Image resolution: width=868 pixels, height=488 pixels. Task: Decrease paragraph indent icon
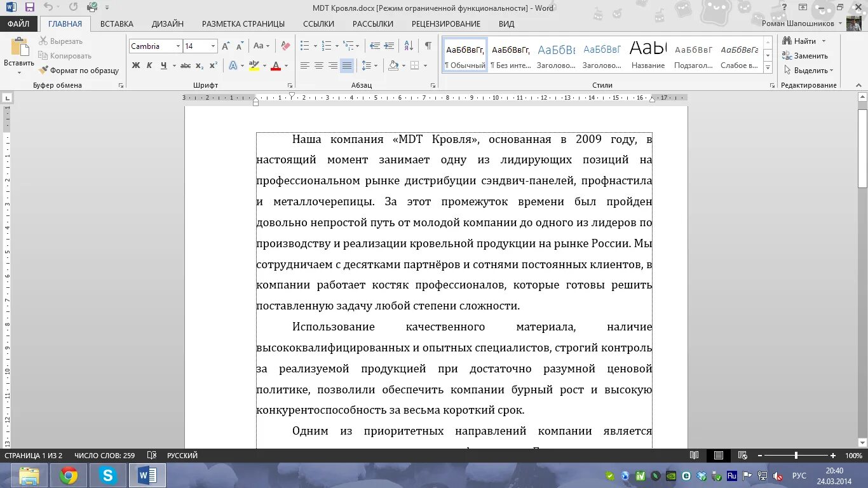(375, 46)
